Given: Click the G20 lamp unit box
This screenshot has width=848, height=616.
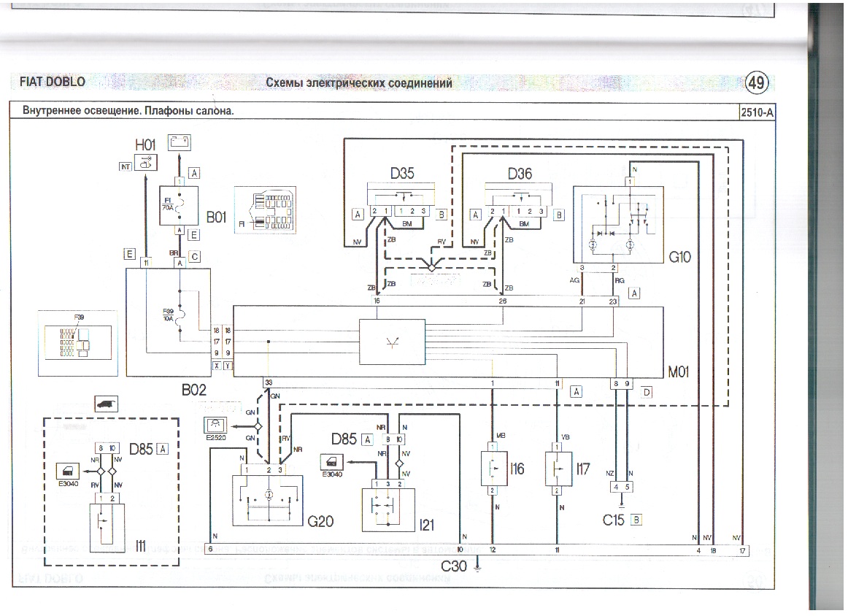Looking at the screenshot, I should click(267, 500).
